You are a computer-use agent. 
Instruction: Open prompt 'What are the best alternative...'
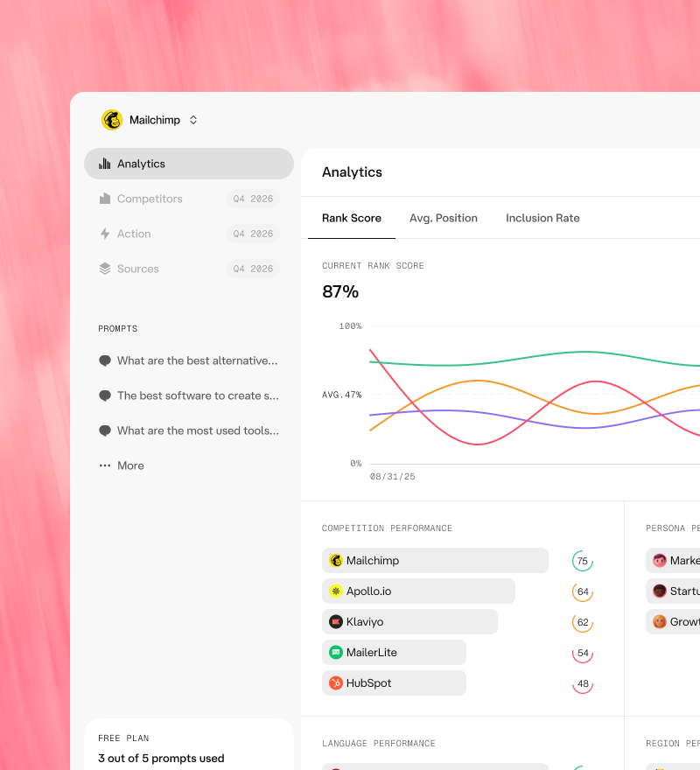tap(189, 360)
